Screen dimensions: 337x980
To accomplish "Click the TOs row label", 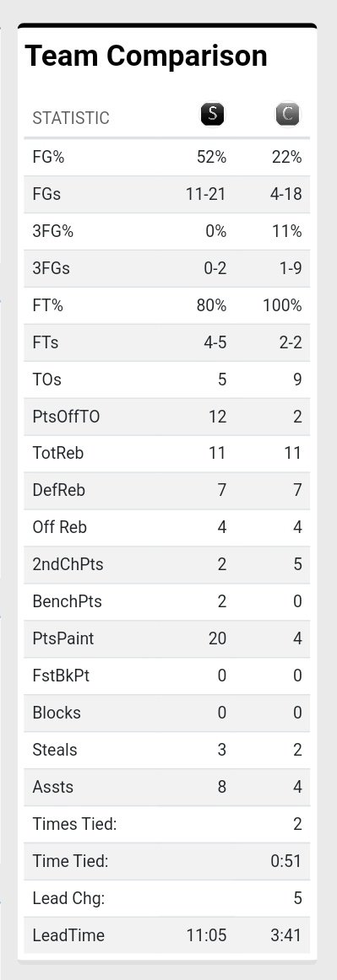I will [47, 380].
